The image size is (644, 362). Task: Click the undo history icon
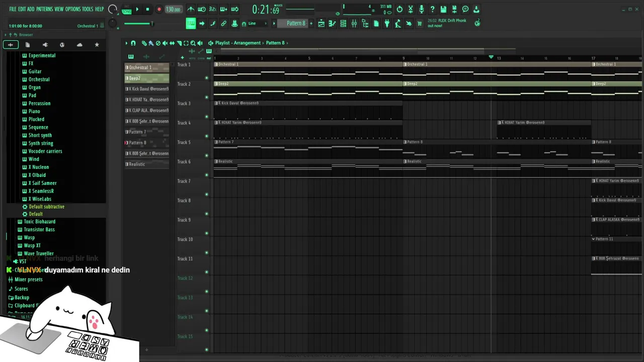pyautogui.click(x=399, y=9)
